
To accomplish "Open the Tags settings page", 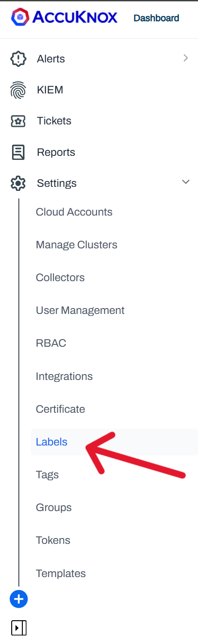I will click(x=47, y=475).
